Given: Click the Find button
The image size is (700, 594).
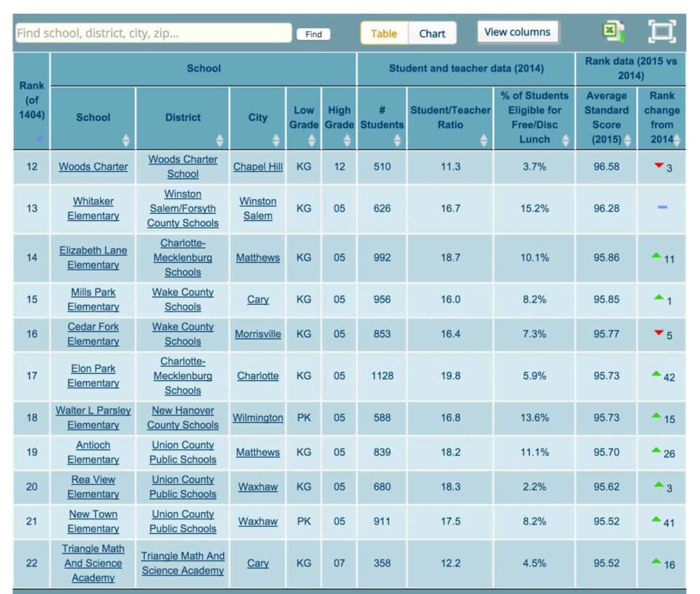Looking at the screenshot, I should pyautogui.click(x=314, y=33).
